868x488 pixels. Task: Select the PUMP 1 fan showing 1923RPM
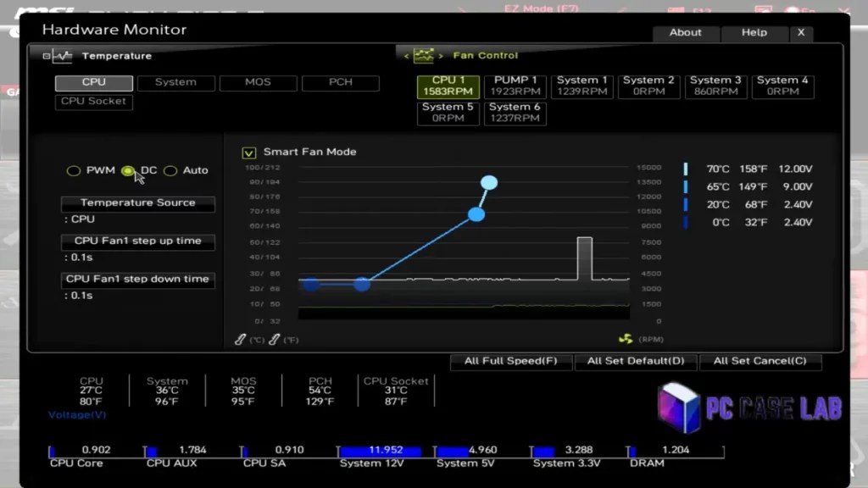pos(515,84)
